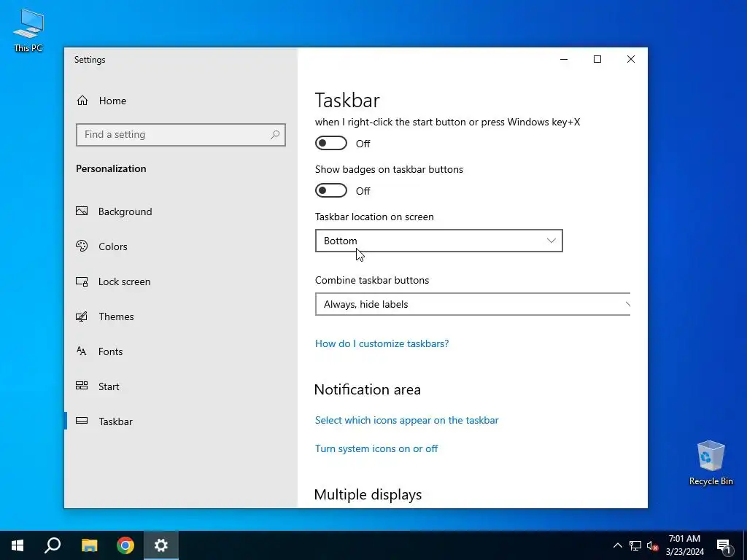Select the Start tiles icon
Screen dimensions: 747x560
point(82,386)
